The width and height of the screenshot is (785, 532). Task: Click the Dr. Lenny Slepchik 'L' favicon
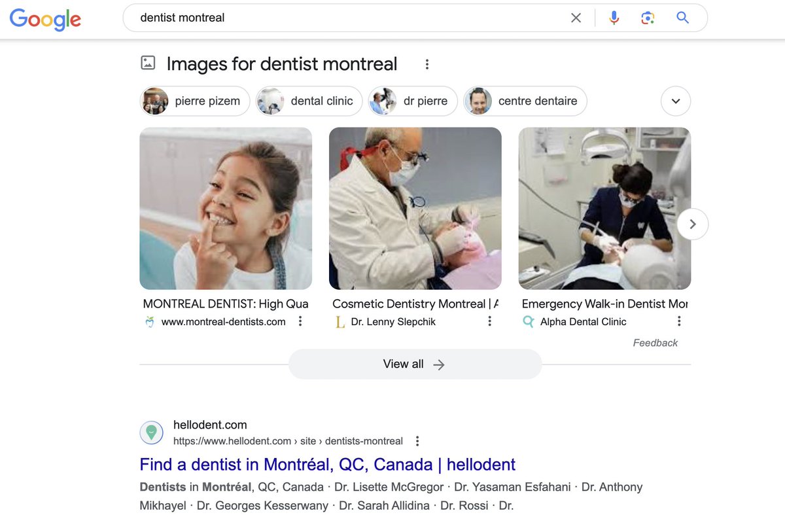coord(340,322)
